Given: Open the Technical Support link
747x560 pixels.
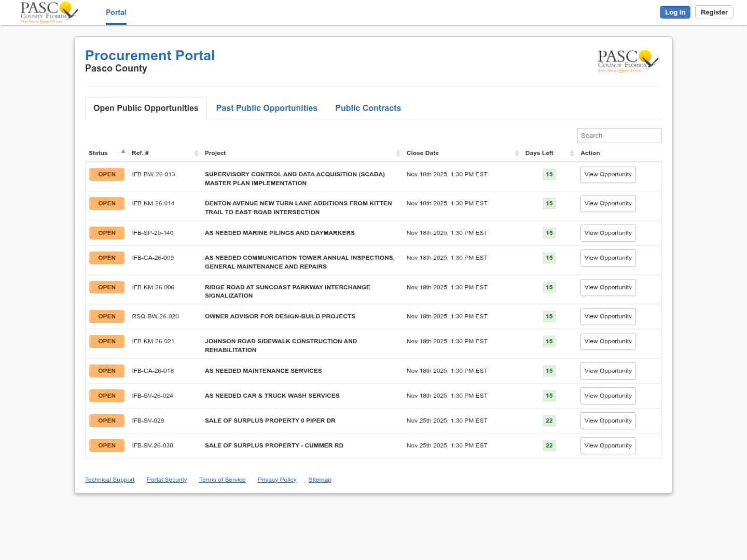Looking at the screenshot, I should coord(110,480).
